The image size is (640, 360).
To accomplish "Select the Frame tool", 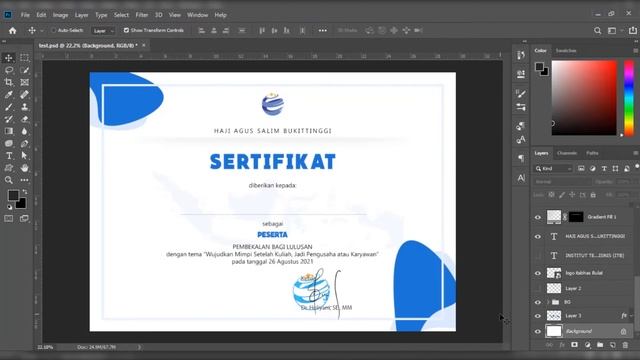I will [24, 82].
